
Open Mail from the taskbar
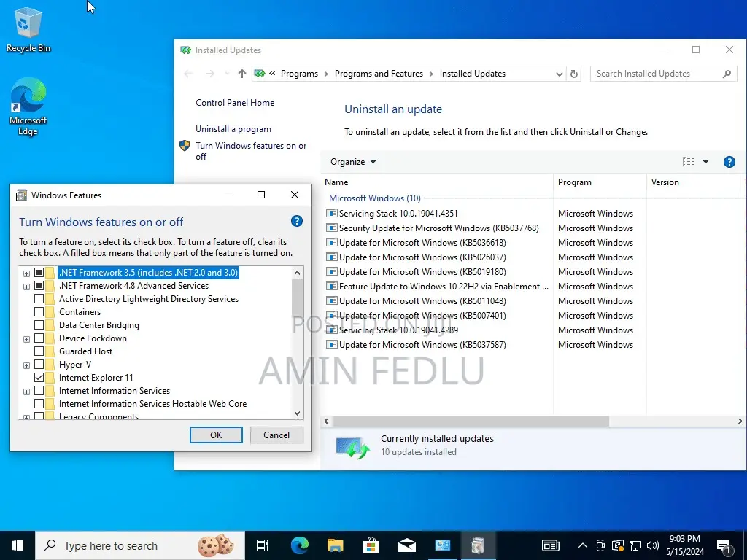[x=406, y=545]
